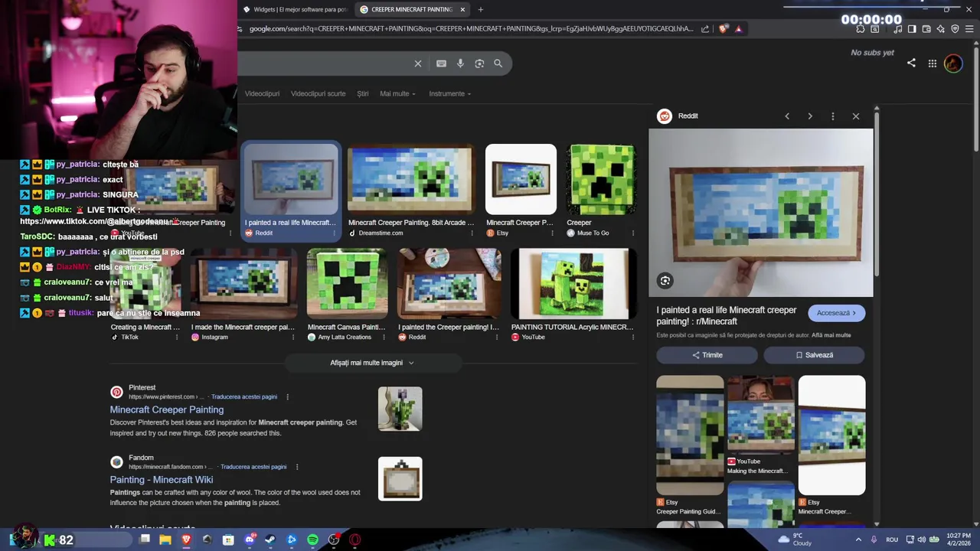Screen dimensions: 980x551
Task: Open YouTube painting tutorial thumbnail
Action: point(573,283)
